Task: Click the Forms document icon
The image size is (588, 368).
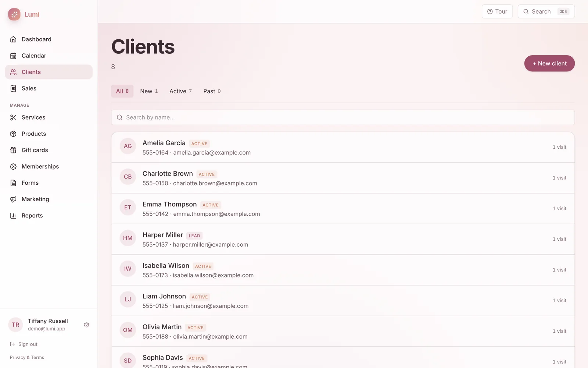Action: pyautogui.click(x=13, y=183)
